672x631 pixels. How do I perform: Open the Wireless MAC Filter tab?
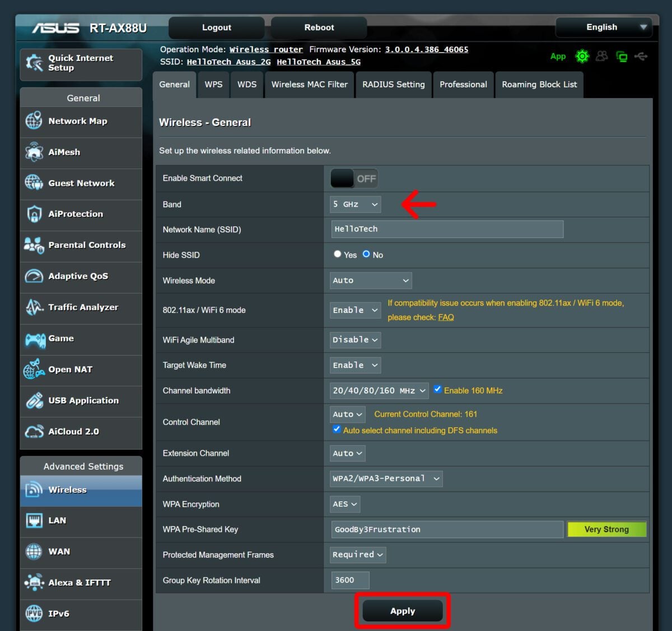(309, 85)
